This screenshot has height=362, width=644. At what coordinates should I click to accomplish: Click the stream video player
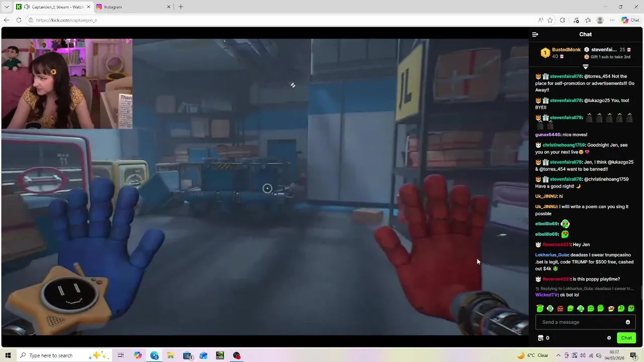[265, 187]
